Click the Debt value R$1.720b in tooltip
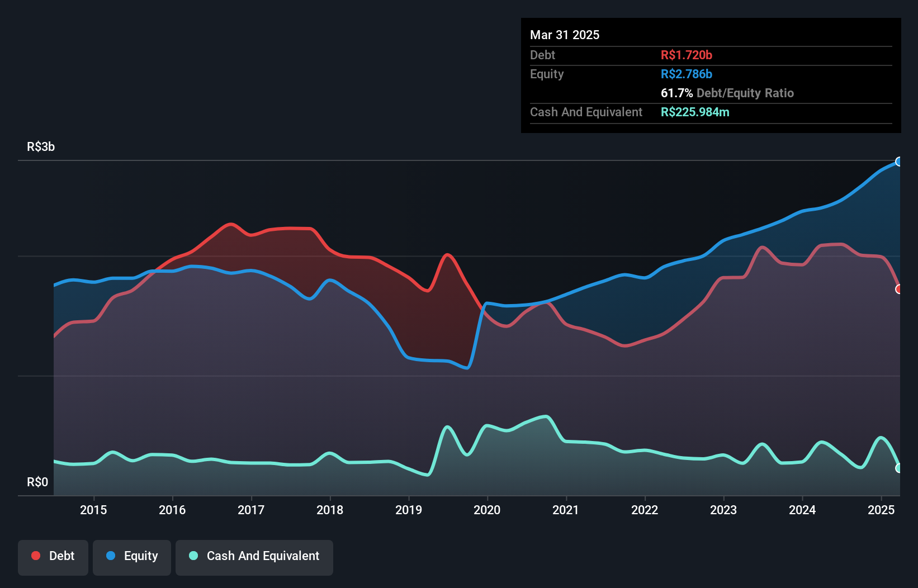This screenshot has width=918, height=588. click(x=686, y=55)
